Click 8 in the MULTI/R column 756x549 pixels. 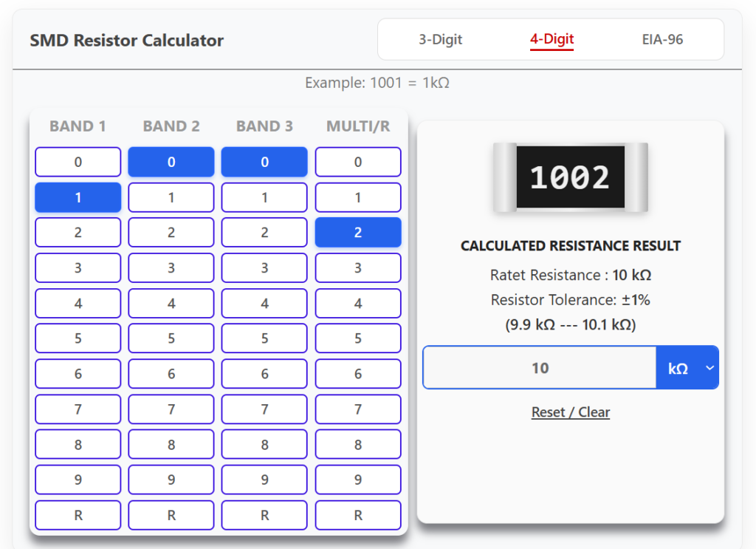pos(358,444)
